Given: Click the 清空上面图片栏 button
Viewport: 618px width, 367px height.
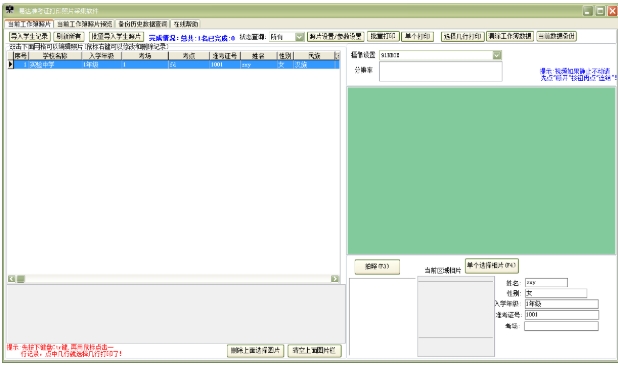Looking at the screenshot, I should [314, 350].
